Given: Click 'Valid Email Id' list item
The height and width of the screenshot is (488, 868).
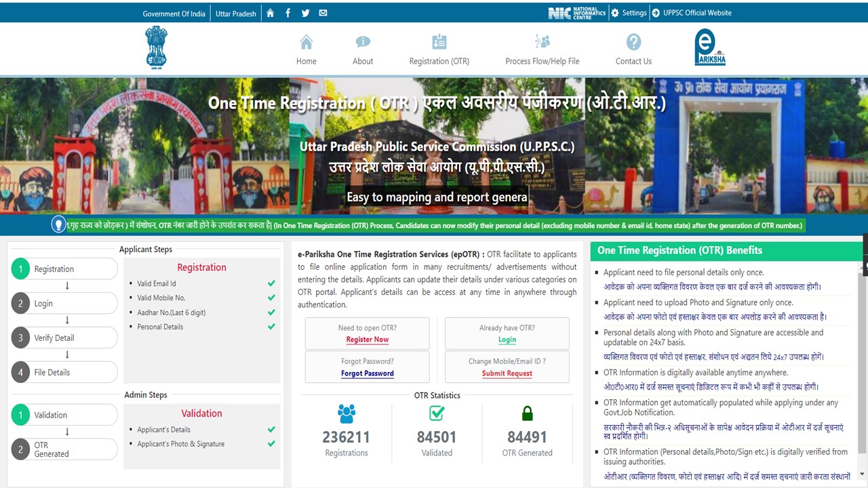Looking at the screenshot, I should coord(156,283).
